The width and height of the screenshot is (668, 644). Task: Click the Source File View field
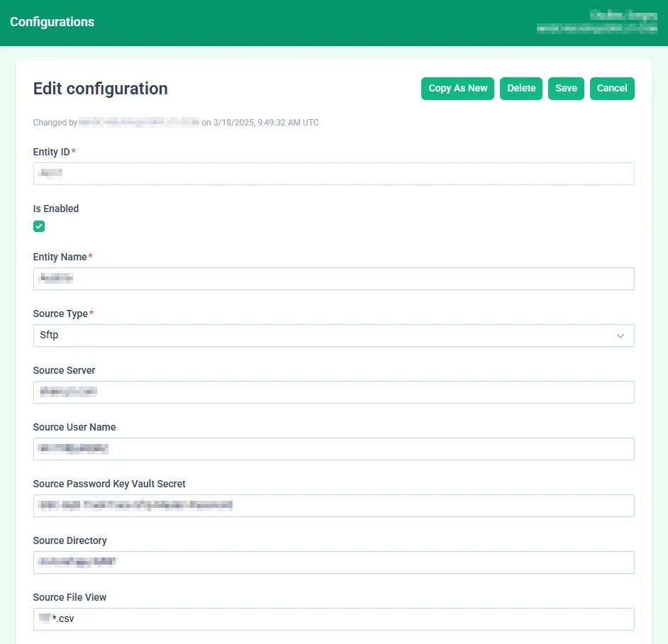(333, 619)
